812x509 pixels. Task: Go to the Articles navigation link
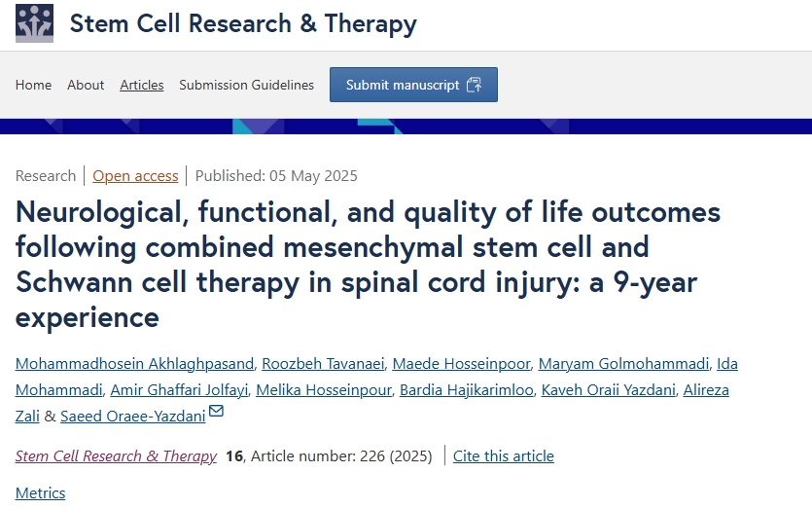[142, 85]
